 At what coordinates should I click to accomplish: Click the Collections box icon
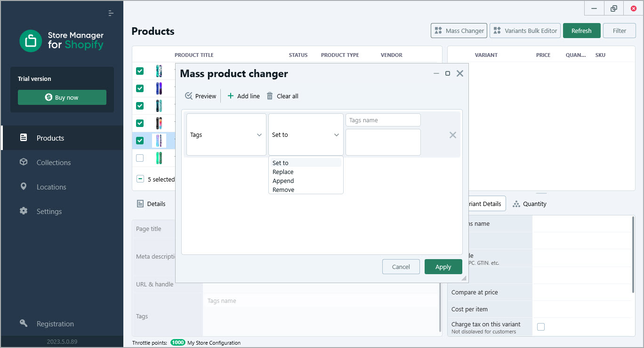pyautogui.click(x=24, y=162)
